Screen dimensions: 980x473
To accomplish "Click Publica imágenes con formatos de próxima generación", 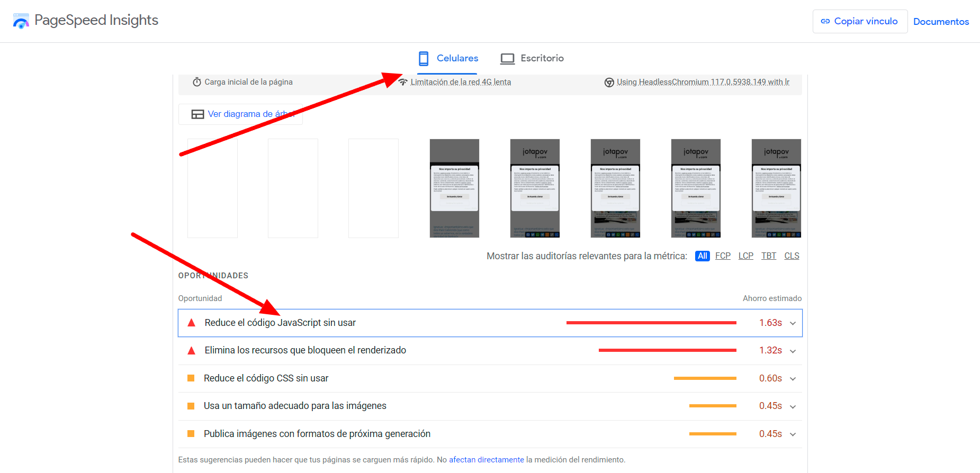I will click(317, 434).
